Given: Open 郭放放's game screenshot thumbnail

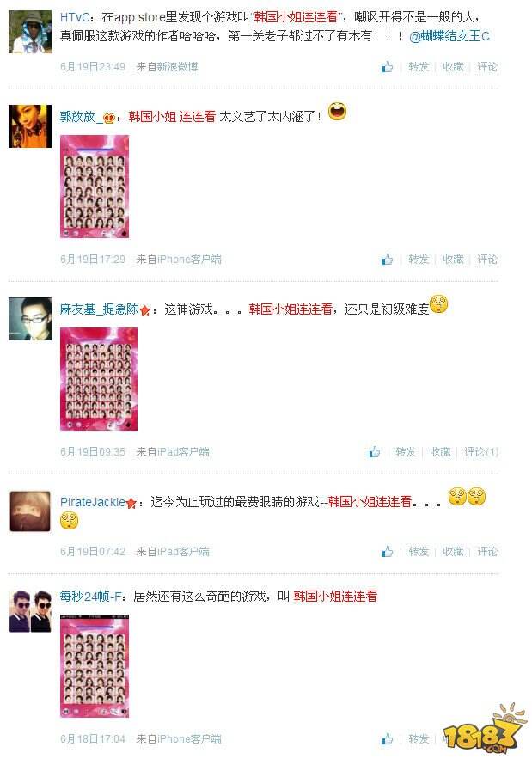Looking at the screenshot, I should (95, 187).
